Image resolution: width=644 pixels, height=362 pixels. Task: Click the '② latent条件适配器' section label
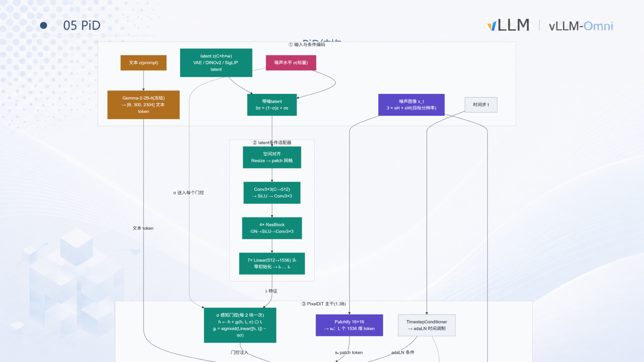click(x=272, y=142)
